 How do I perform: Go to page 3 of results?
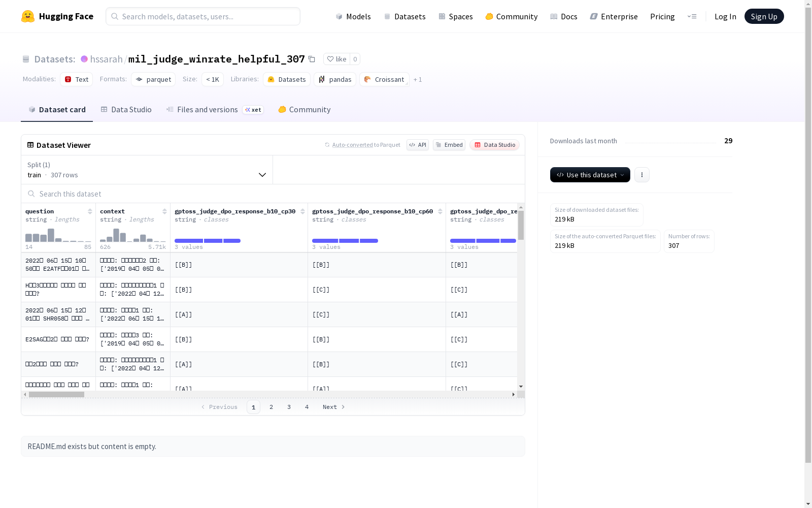(289, 407)
